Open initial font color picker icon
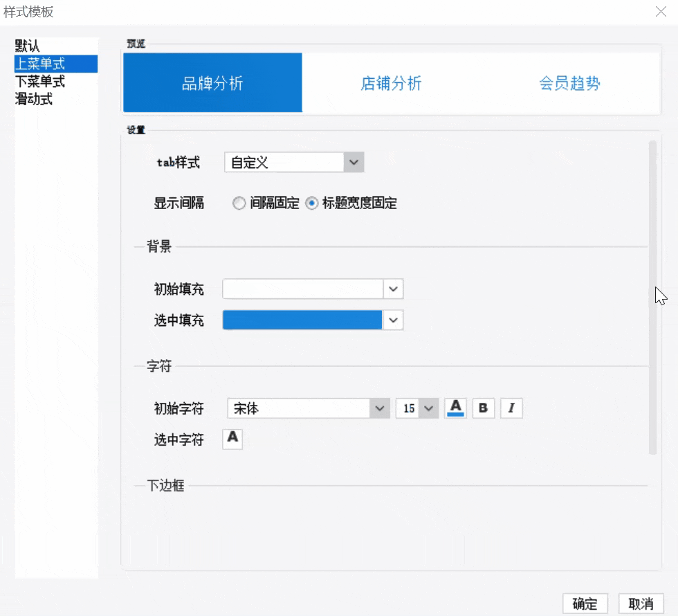This screenshot has width=678, height=616. [x=455, y=408]
